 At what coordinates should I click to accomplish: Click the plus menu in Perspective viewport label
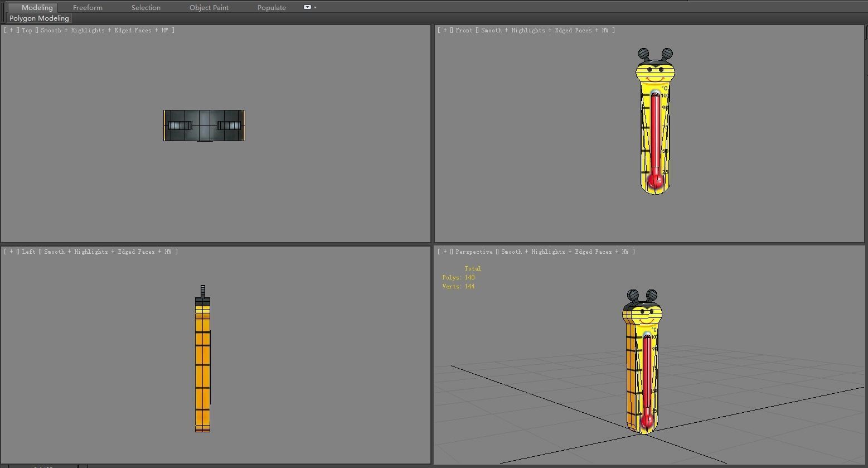point(445,252)
